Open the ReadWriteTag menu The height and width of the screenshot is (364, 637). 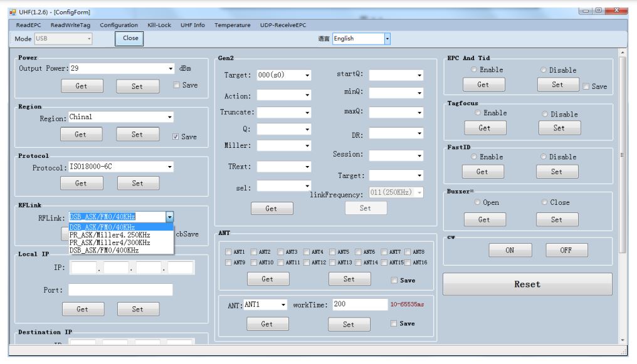[70, 25]
